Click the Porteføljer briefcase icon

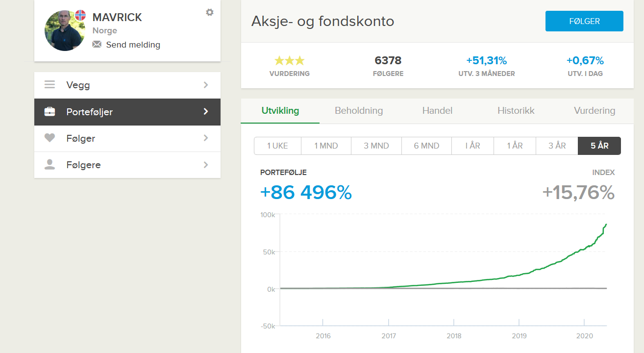50,112
